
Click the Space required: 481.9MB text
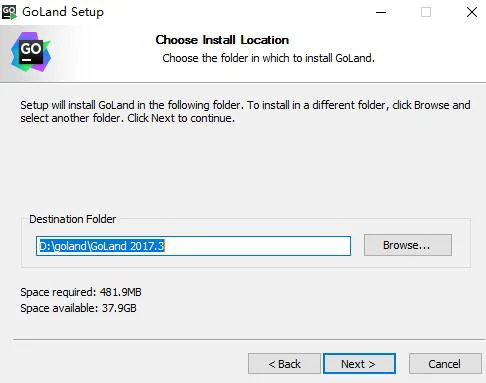coord(81,292)
